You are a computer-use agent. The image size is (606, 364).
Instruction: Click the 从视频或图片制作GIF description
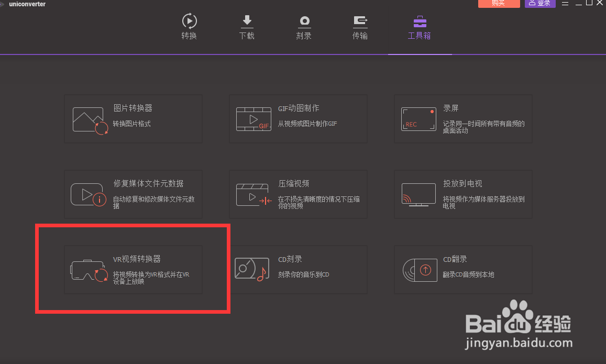[307, 124]
